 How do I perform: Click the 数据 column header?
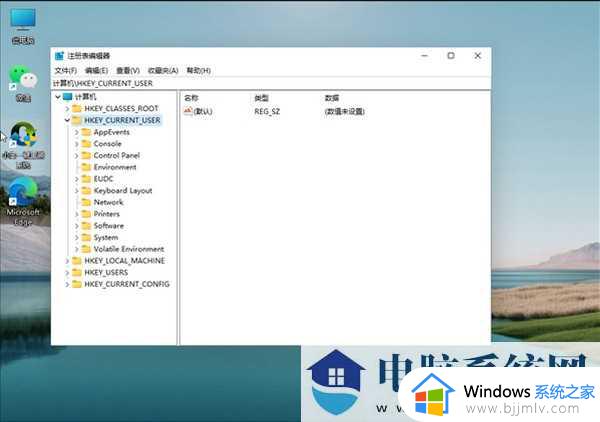pyautogui.click(x=332, y=98)
